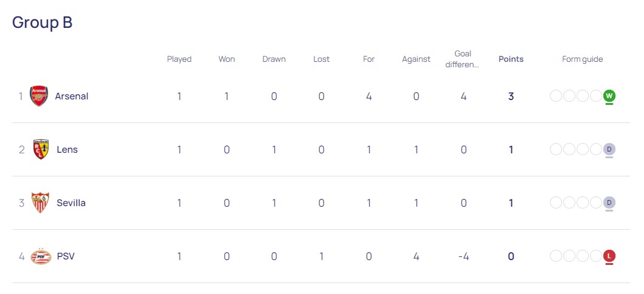
Task: Click the Group B heading
Action: [42, 22]
